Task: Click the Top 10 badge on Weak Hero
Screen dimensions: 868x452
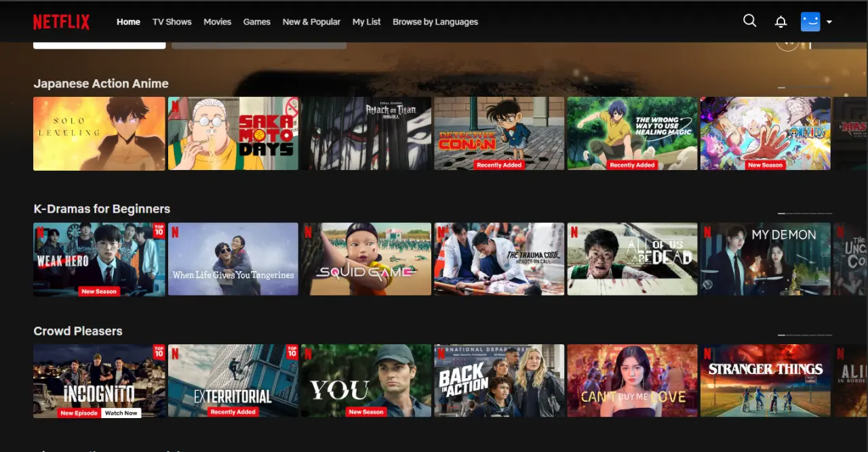Action: coord(159,230)
